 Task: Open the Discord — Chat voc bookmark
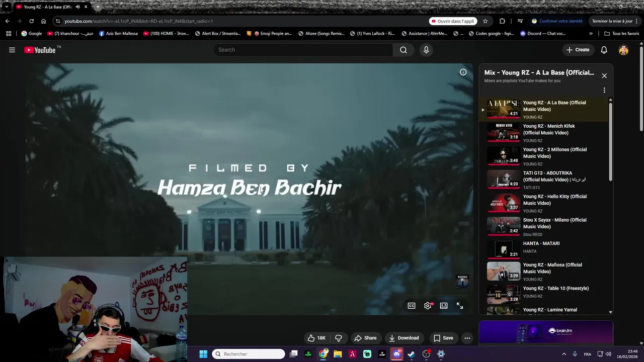[543, 34]
